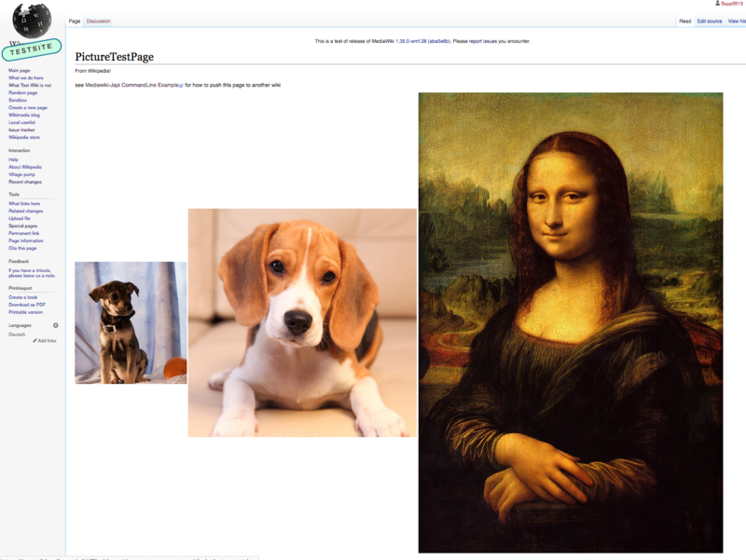Click the Languages sidebar heading
This screenshot has width=746, height=560.
point(20,325)
